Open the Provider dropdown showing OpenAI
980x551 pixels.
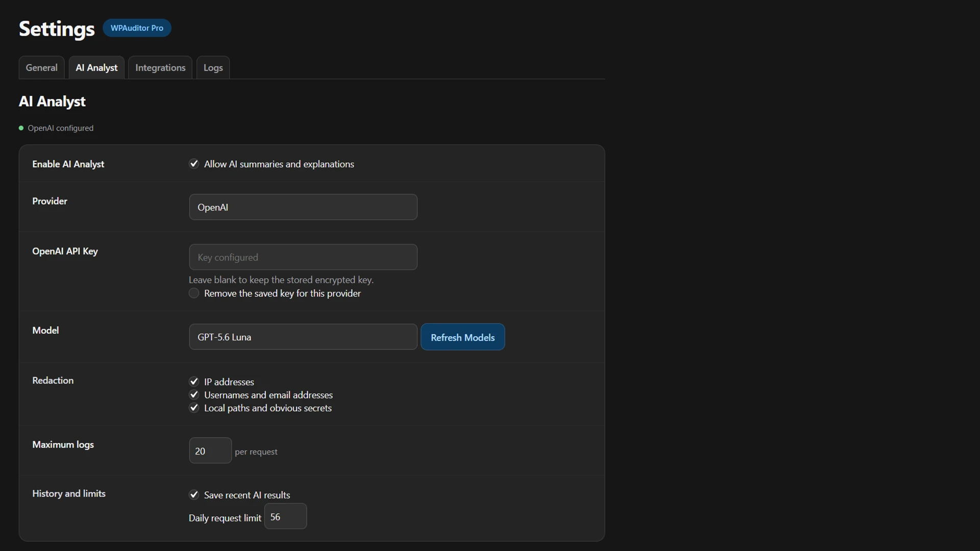pyautogui.click(x=303, y=207)
